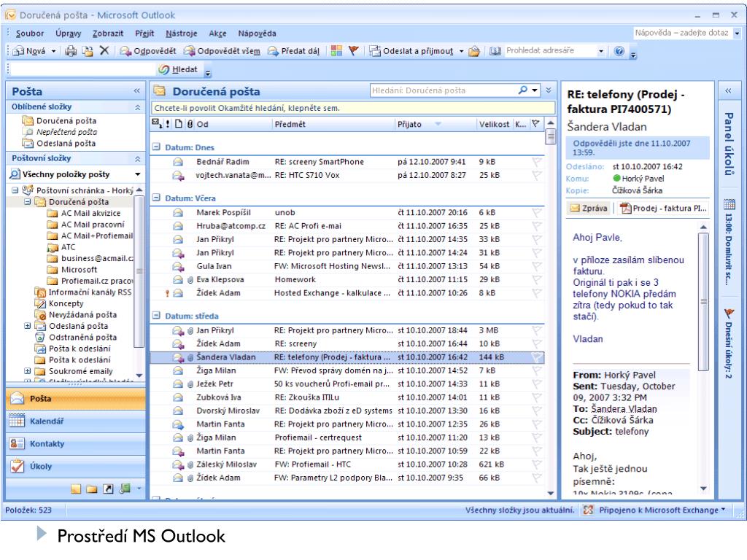The height and width of the screenshot is (560, 747).
Task: Sort messages by the Přijato column
Action: point(436,124)
